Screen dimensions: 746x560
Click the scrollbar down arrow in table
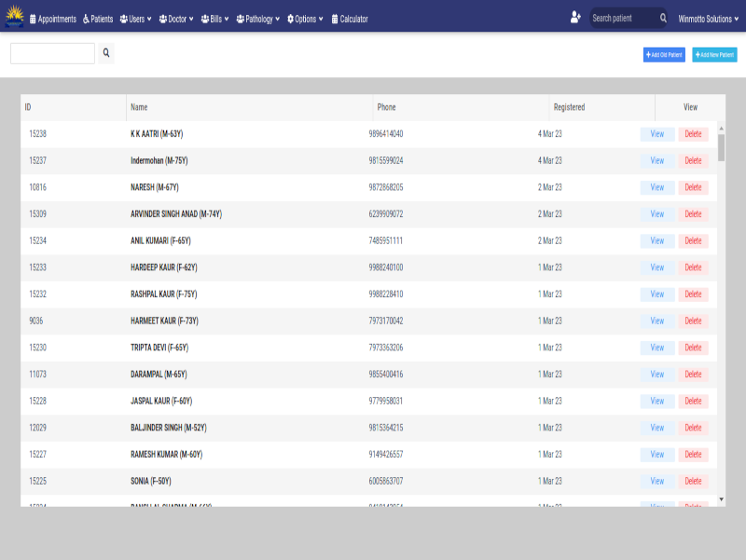(721, 499)
